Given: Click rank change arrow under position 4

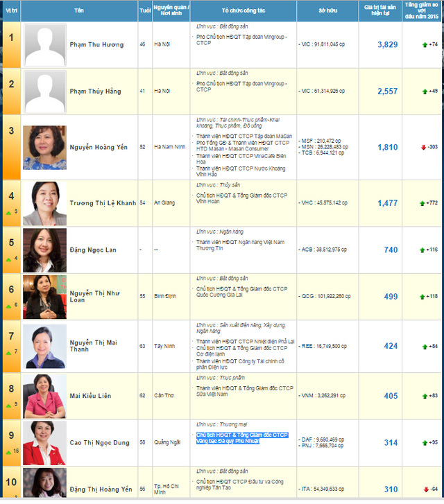Looking at the screenshot, I should [x=8, y=211].
